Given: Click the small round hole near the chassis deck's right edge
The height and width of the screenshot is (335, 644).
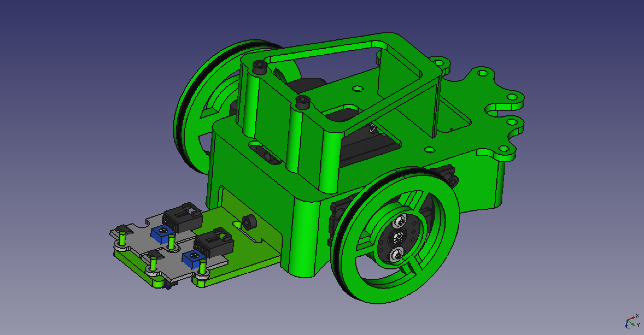Looking at the screenshot, I should [x=429, y=149].
